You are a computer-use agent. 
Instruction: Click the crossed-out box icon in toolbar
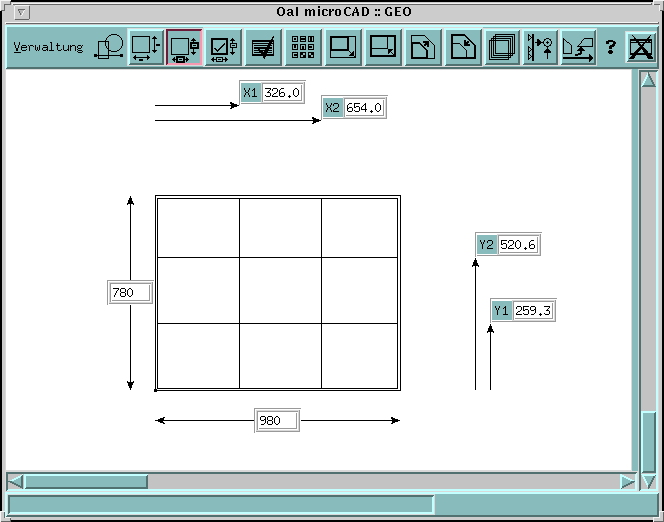coord(640,47)
